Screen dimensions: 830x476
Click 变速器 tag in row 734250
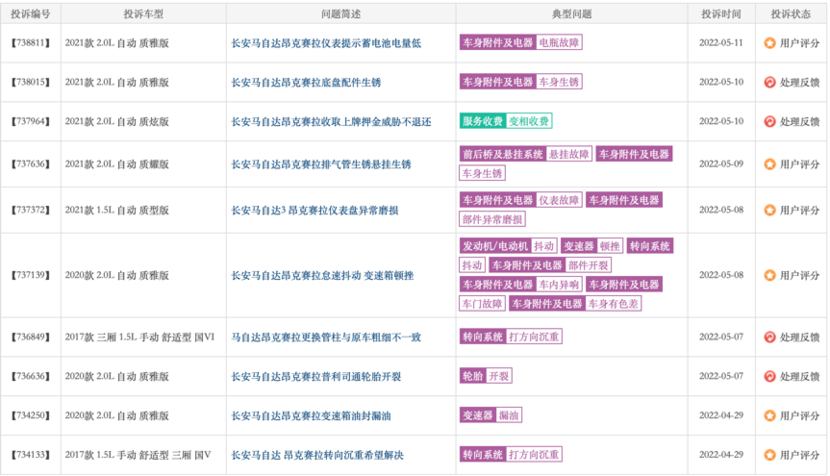tap(477, 415)
